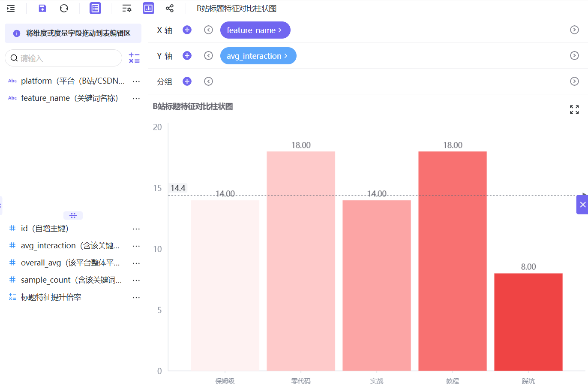Click the save disk icon
Viewport: 588px width, 389px height.
(42, 8)
